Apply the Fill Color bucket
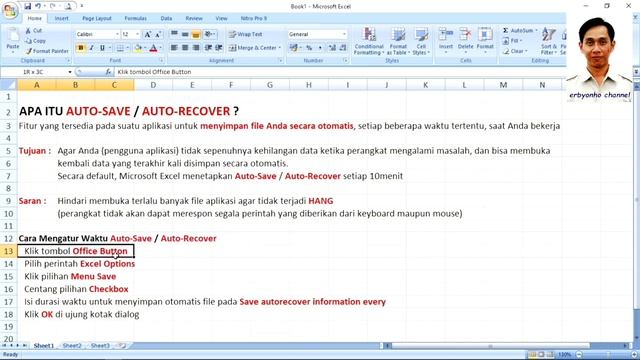Screen dimensions: 640x360 pos(138,48)
